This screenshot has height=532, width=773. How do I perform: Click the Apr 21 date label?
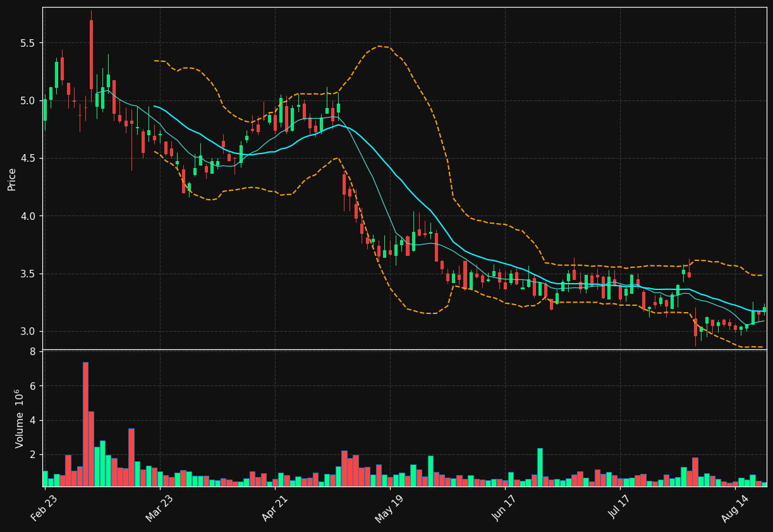point(274,509)
